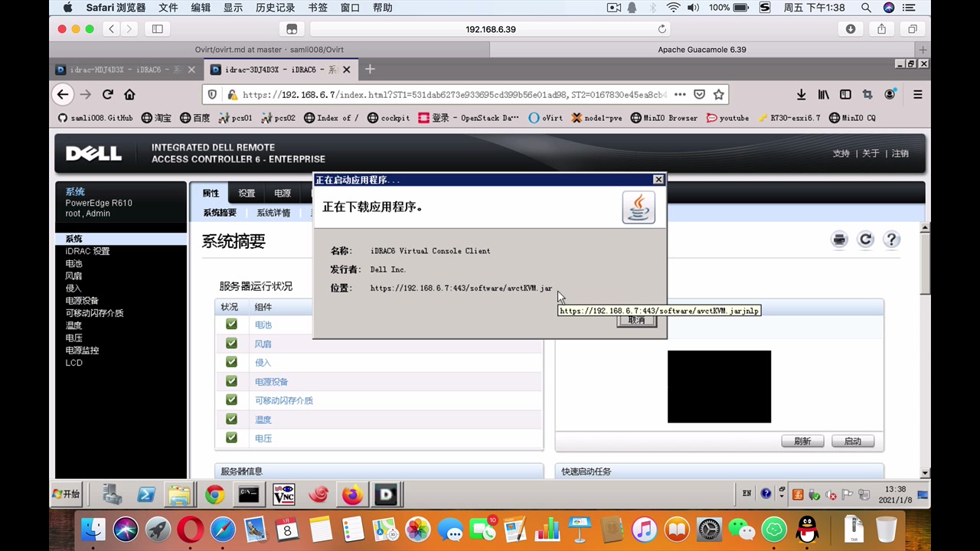Click 电池 link in health table
This screenshot has height=551, width=980.
click(x=263, y=324)
